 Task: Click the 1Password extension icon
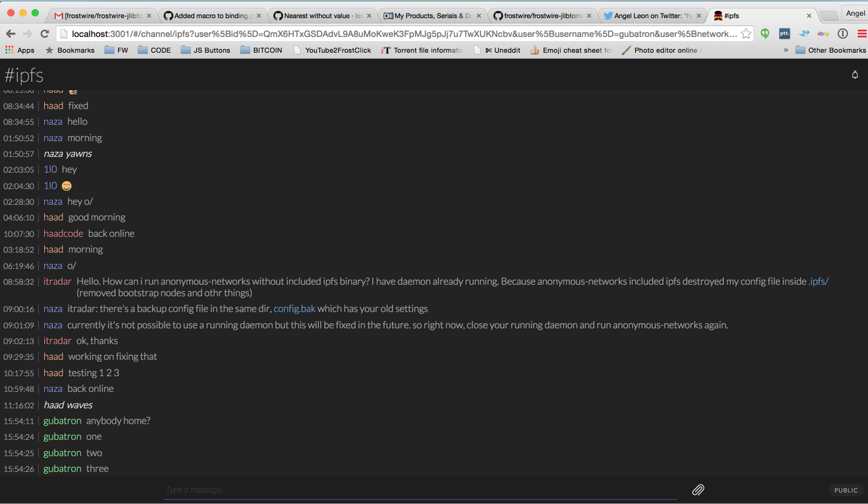tap(843, 33)
